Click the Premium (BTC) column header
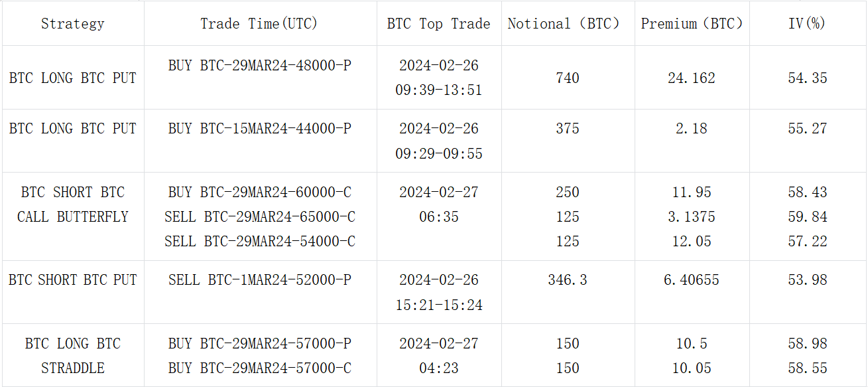This screenshot has height=387, width=868. (692, 24)
